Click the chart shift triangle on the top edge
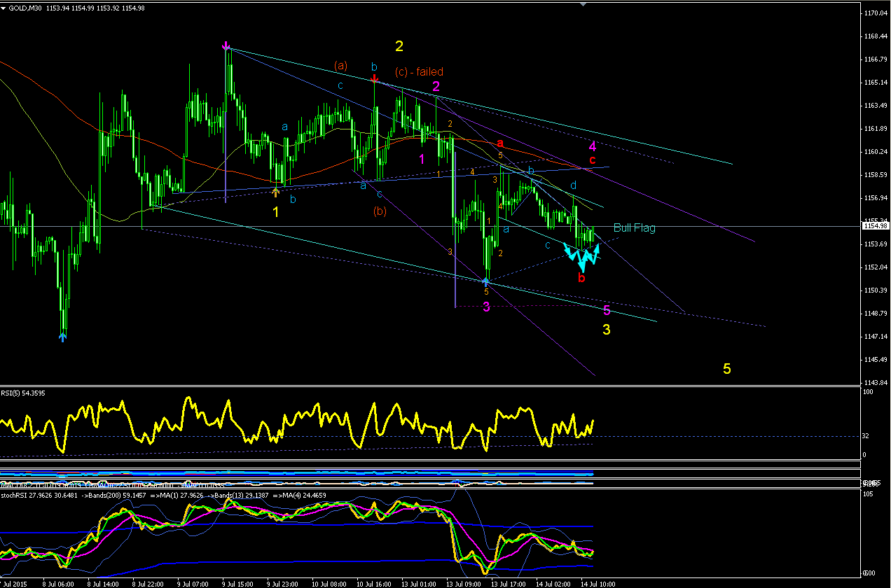891x588 pixels. 583,3
